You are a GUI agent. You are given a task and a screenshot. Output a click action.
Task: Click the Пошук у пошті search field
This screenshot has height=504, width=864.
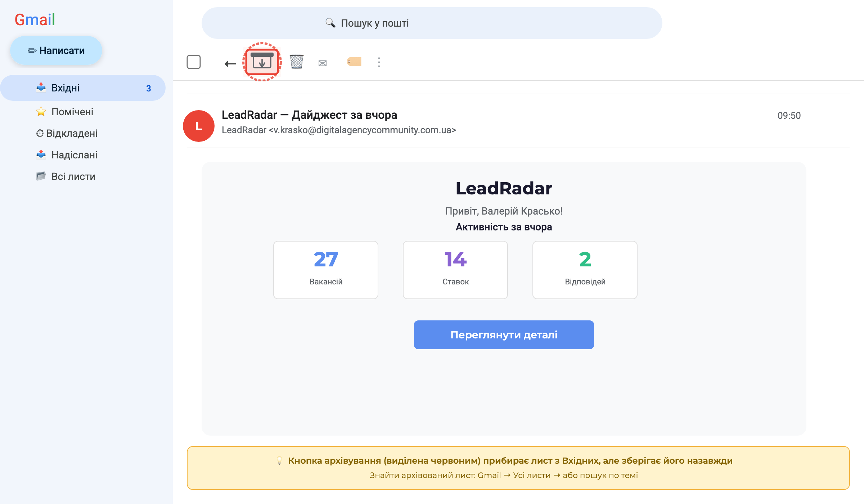coord(432,23)
